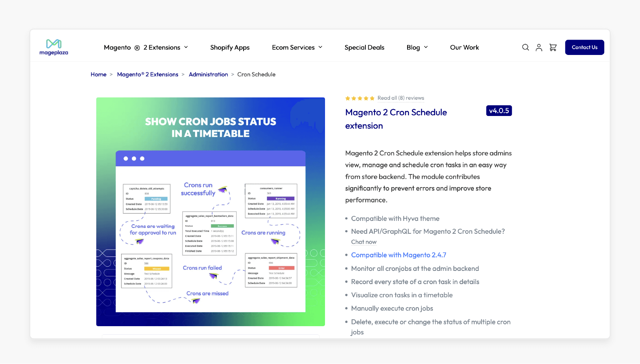Image resolution: width=640 pixels, height=364 pixels.
Task: Open Read all (8) reviews link
Action: [401, 98]
